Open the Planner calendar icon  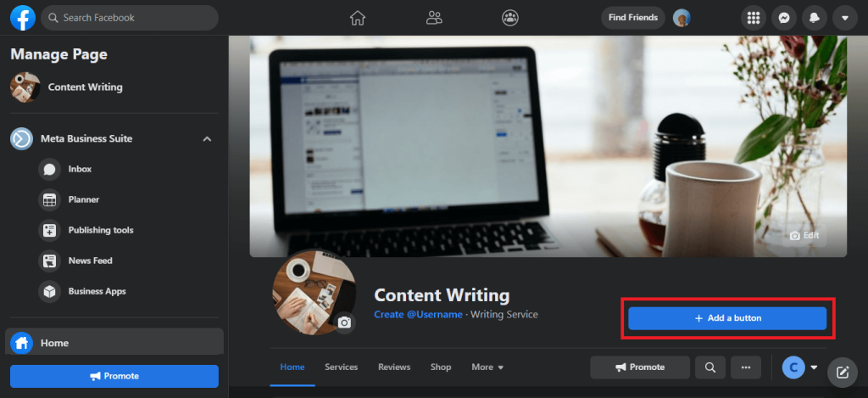pos(49,199)
